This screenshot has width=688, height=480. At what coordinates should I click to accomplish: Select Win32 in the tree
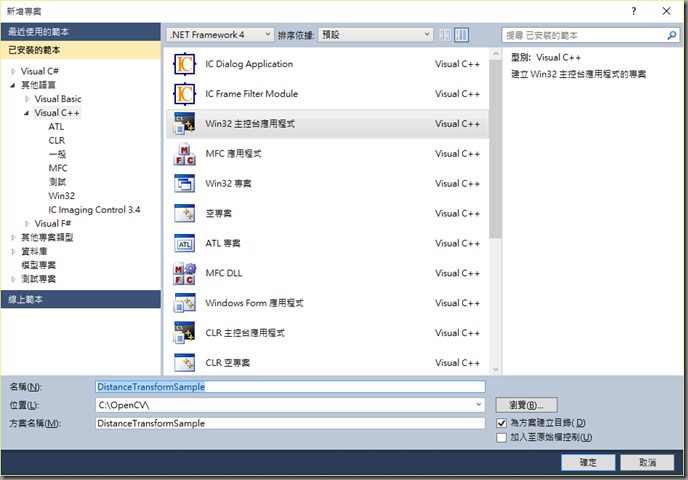point(61,196)
